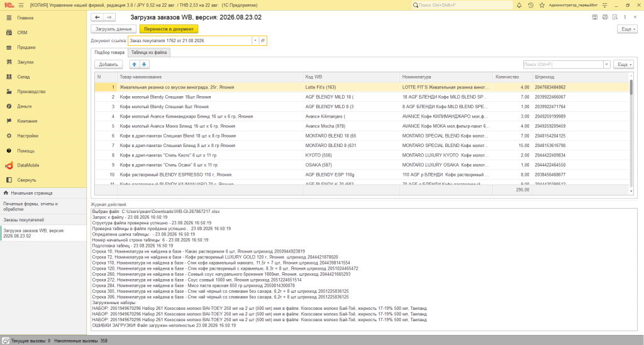
Task: Click the print preview magnifier icon
Action: tap(615, 17)
